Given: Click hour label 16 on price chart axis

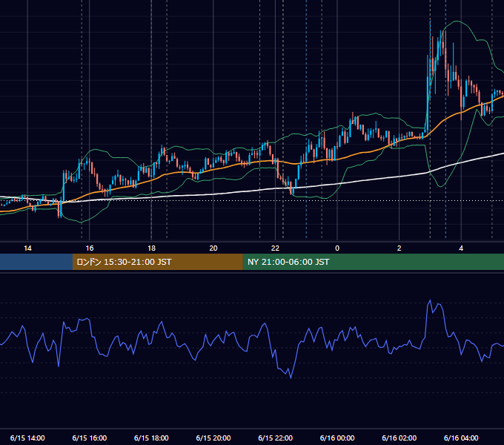Looking at the screenshot, I should [x=90, y=248].
